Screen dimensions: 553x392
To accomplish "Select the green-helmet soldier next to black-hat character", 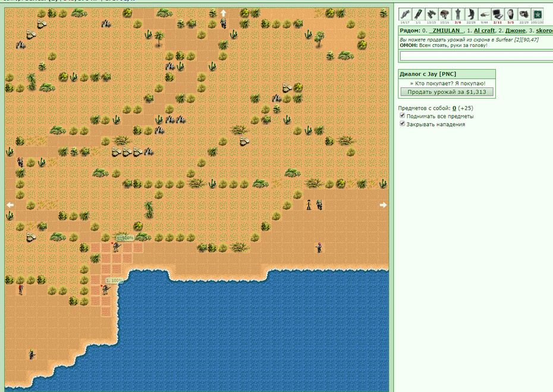I will pos(319,205).
